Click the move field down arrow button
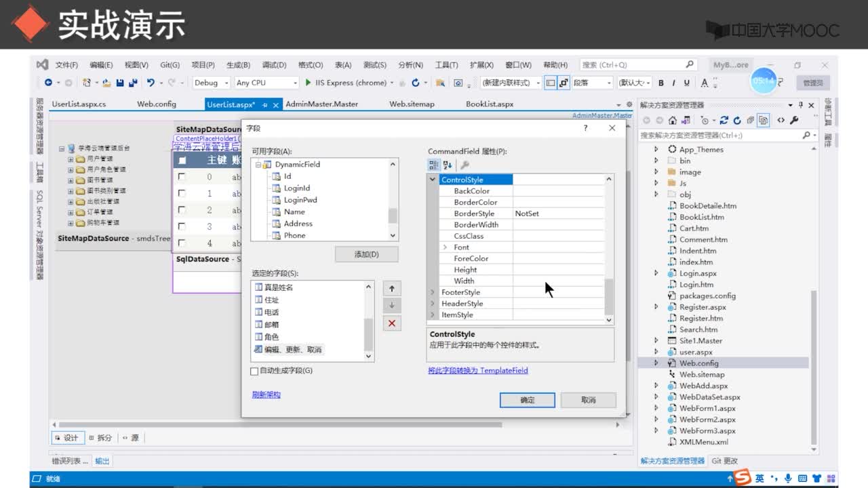The image size is (868, 488). click(391, 306)
